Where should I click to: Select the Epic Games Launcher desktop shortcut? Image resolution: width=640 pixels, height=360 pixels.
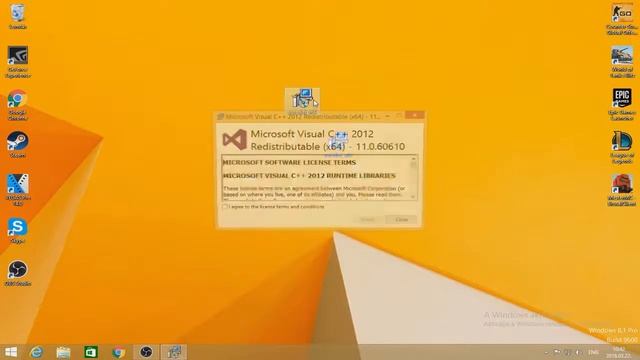(622, 104)
